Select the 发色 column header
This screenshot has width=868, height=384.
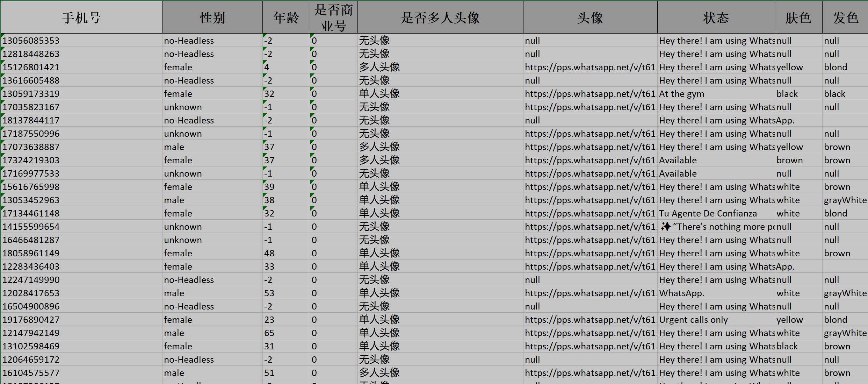845,17
